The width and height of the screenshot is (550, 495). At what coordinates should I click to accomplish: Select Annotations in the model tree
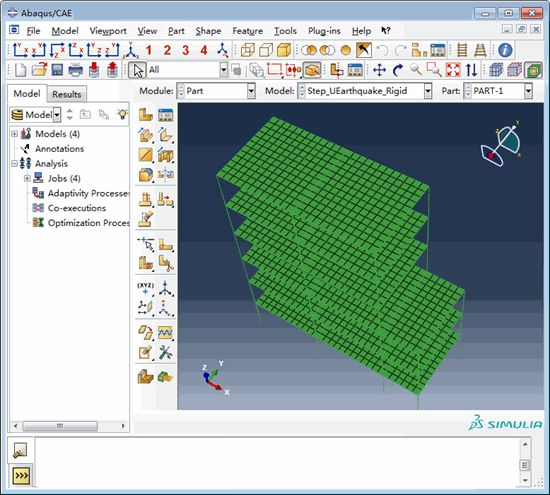59,149
